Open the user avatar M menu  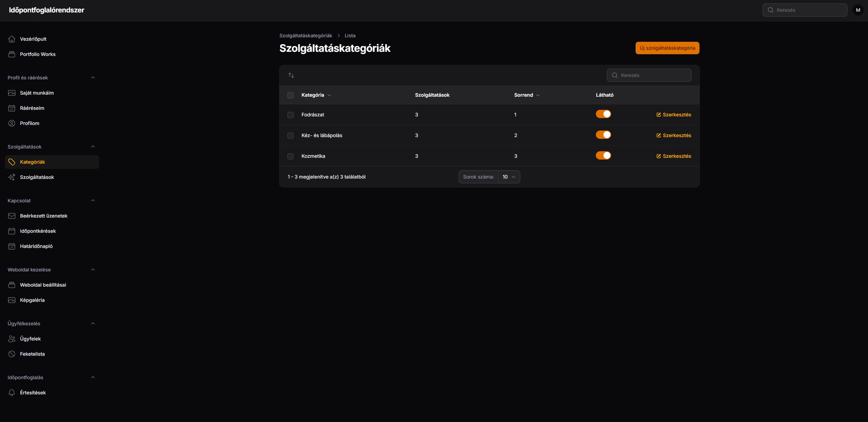pyautogui.click(x=858, y=10)
